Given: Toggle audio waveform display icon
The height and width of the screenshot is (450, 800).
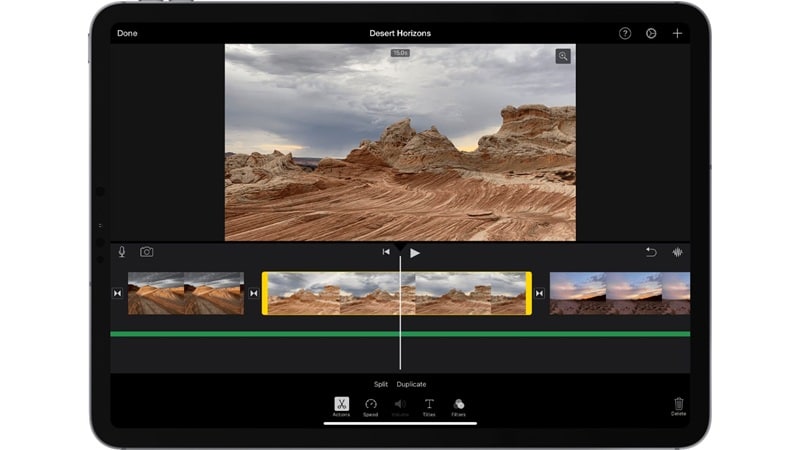Looking at the screenshot, I should click(x=677, y=252).
